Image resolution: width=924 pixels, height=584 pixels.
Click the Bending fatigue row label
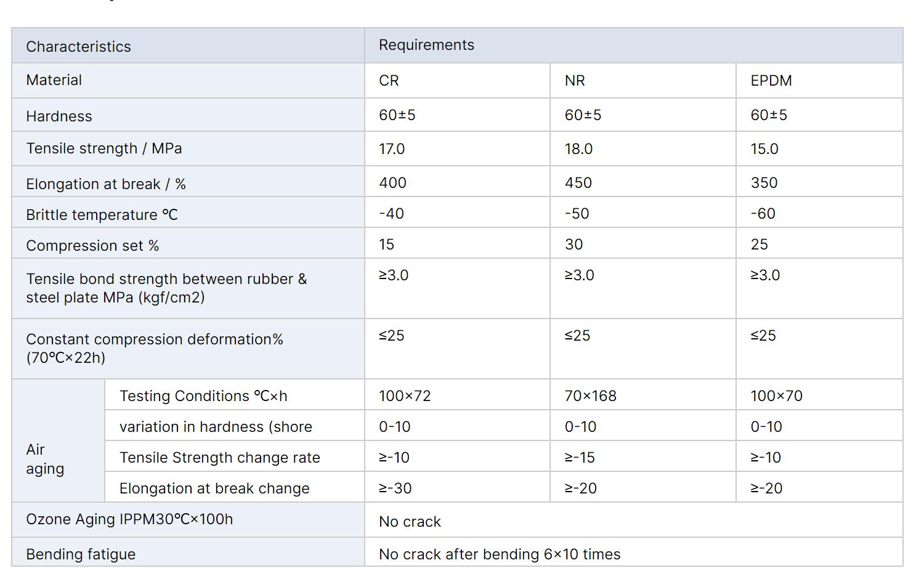(x=81, y=554)
